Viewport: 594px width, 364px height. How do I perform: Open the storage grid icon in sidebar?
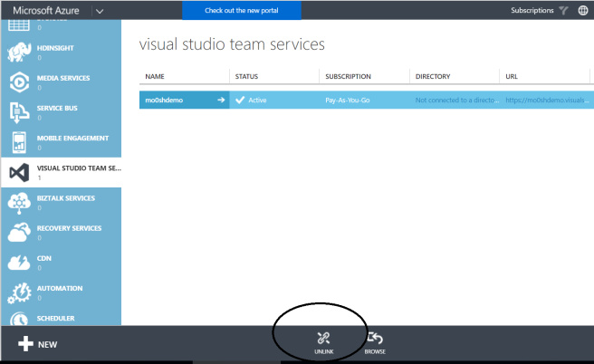(19, 25)
